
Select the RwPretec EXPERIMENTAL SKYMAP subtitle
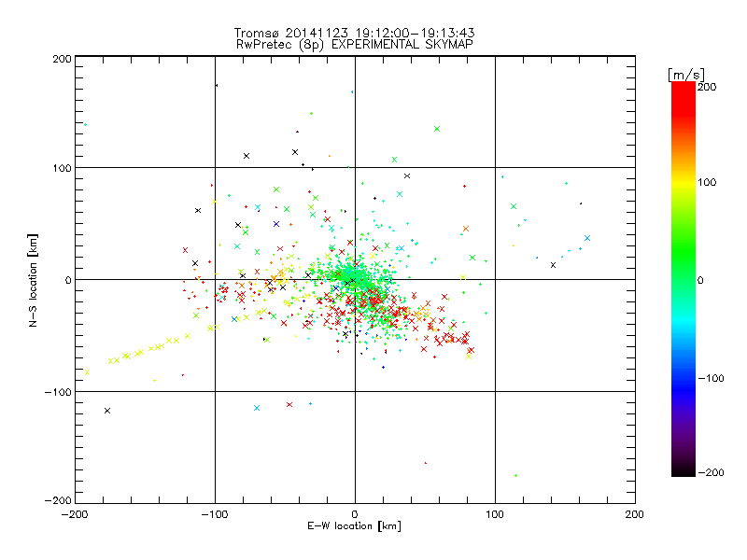pyautogui.click(x=354, y=43)
